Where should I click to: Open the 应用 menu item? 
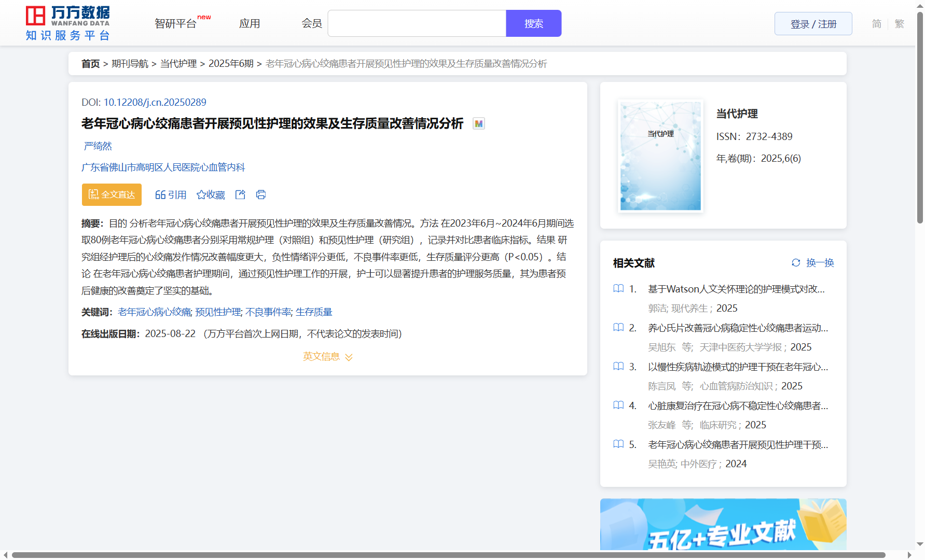[x=250, y=24]
